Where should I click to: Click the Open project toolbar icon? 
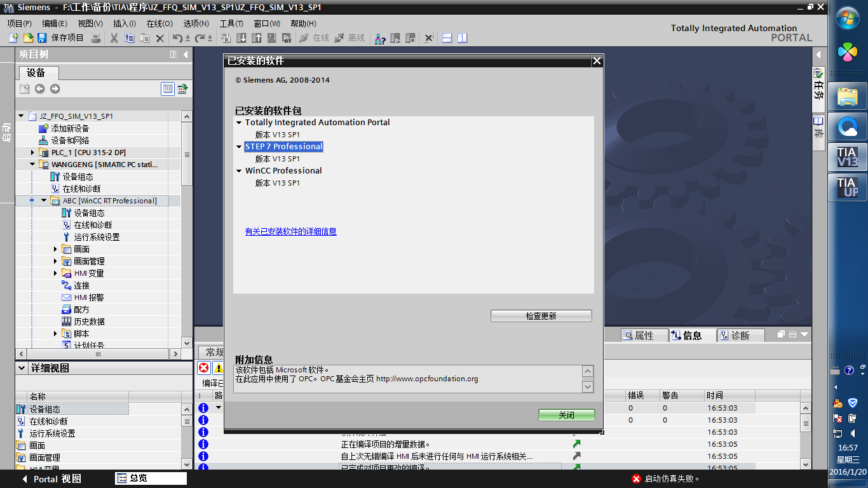28,38
